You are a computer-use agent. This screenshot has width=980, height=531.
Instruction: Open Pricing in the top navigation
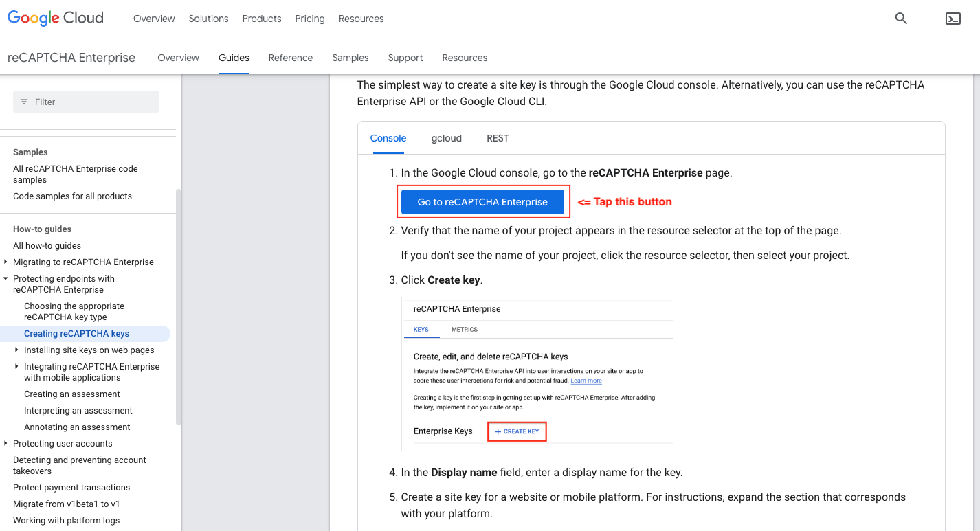(309, 19)
